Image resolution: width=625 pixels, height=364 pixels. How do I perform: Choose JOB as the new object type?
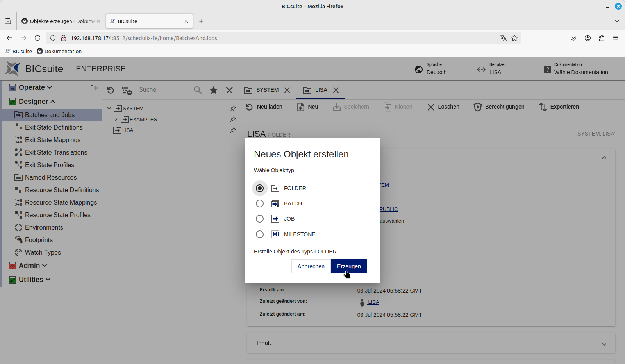(260, 219)
